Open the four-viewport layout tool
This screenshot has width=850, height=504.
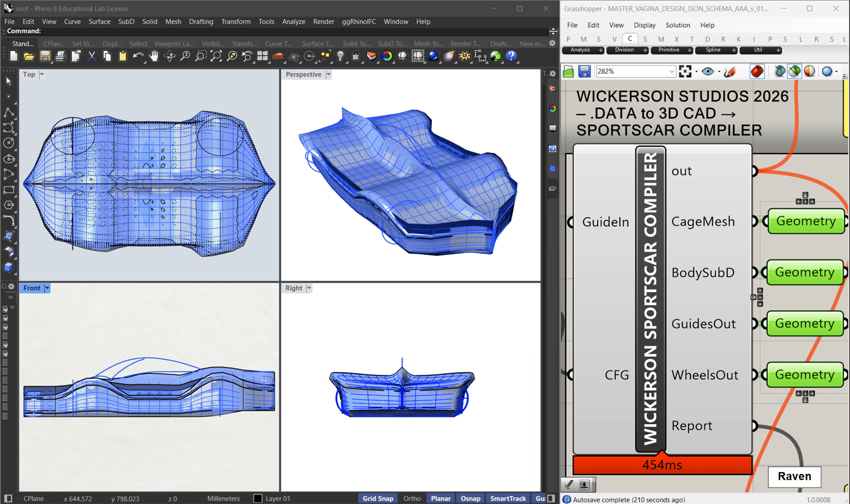pos(262,56)
